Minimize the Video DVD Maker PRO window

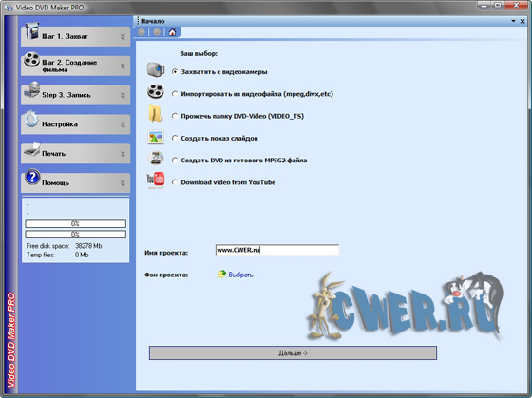(484, 5)
